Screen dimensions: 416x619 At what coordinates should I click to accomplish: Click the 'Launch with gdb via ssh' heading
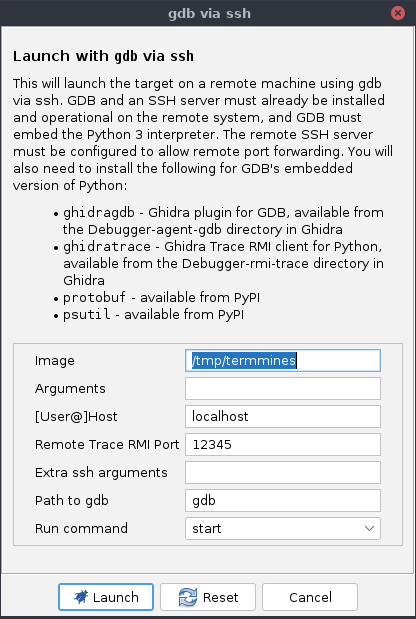(x=103, y=56)
